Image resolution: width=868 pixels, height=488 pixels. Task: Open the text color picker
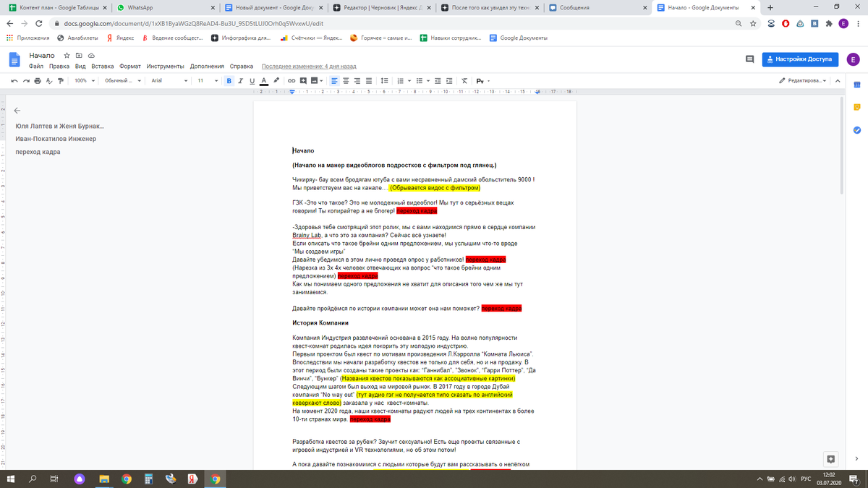point(264,80)
